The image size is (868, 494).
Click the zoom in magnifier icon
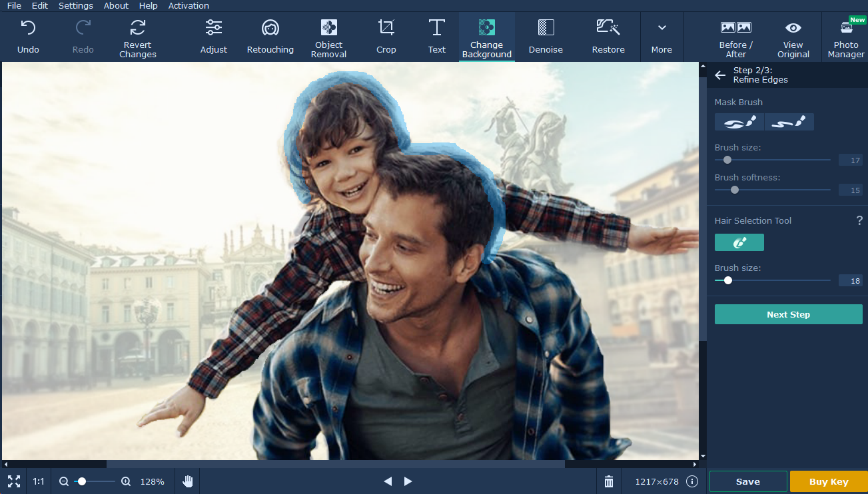point(126,481)
